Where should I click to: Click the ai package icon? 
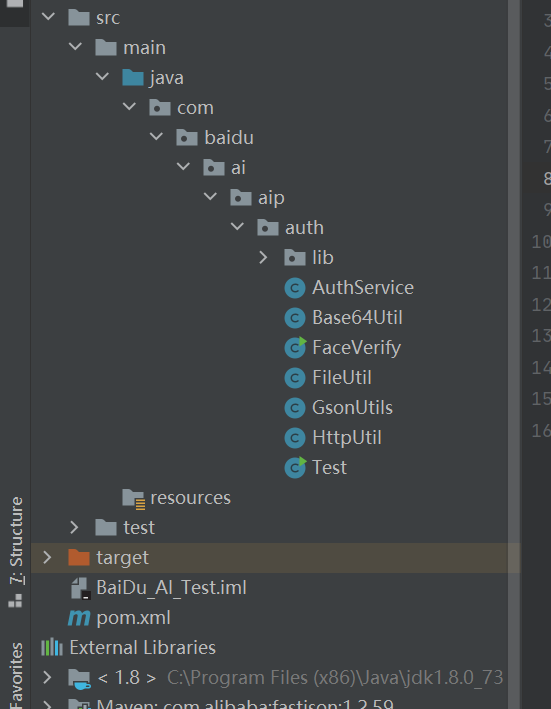coord(214,167)
